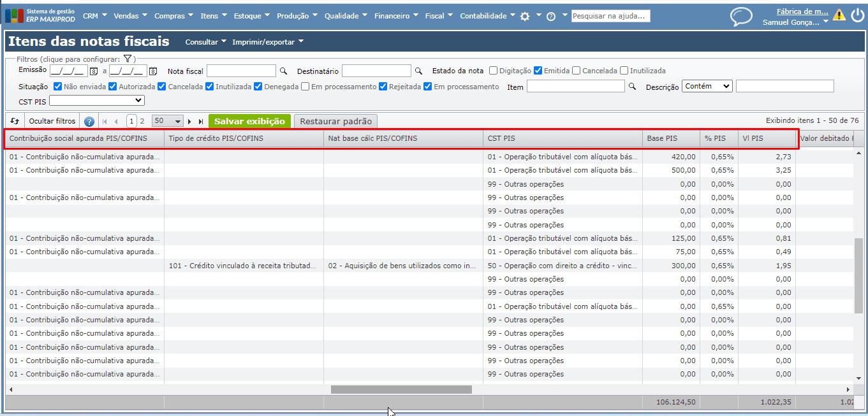Open the chat bubble icon
The width and height of the screenshot is (868, 416).
point(741,16)
